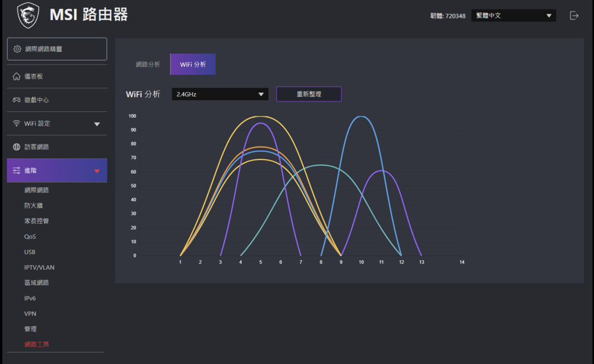Viewport: 594px width, 364px height.
Task: Switch to the 網路分析 tab
Action: tap(148, 64)
